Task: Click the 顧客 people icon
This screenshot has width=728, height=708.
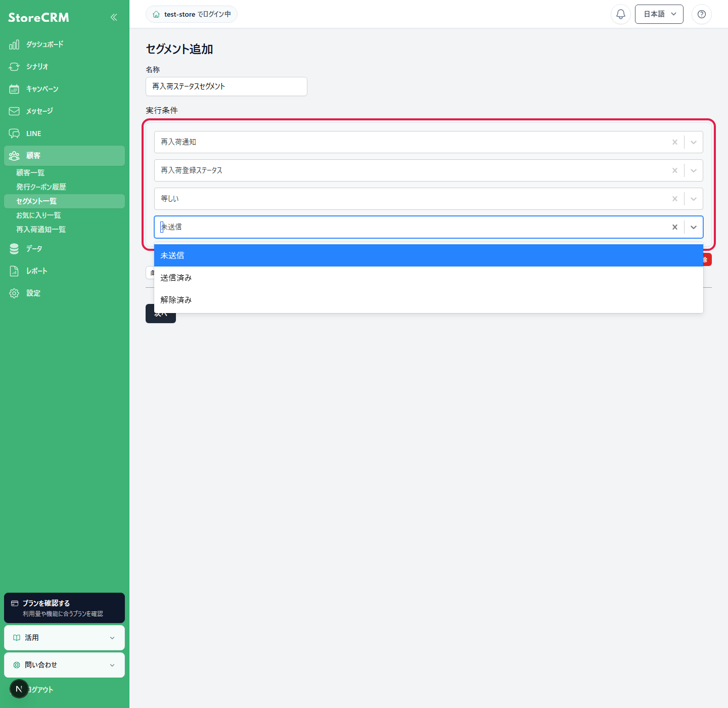Action: pos(14,156)
